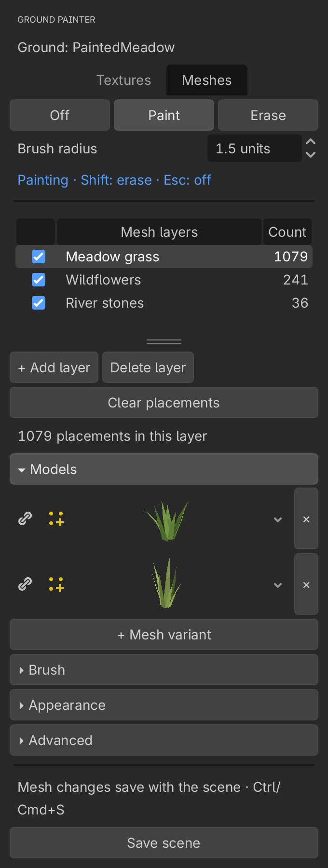
Task: Click the first grass model thumbnail
Action: tap(167, 520)
